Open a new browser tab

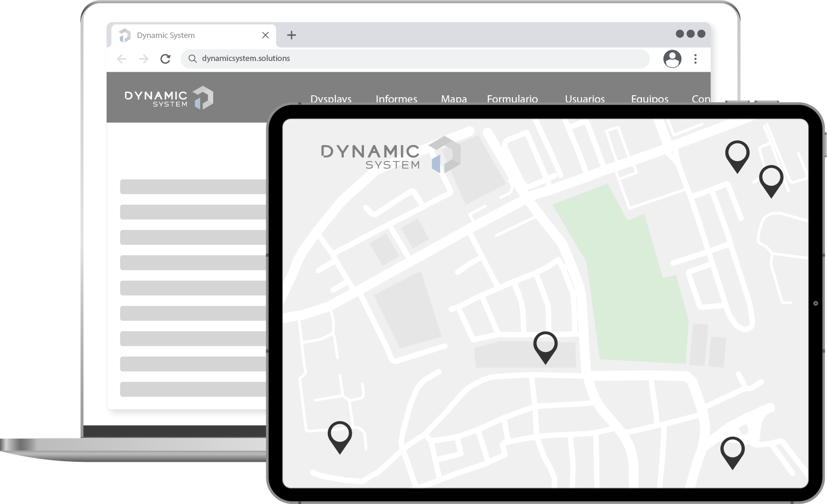pyautogui.click(x=291, y=35)
